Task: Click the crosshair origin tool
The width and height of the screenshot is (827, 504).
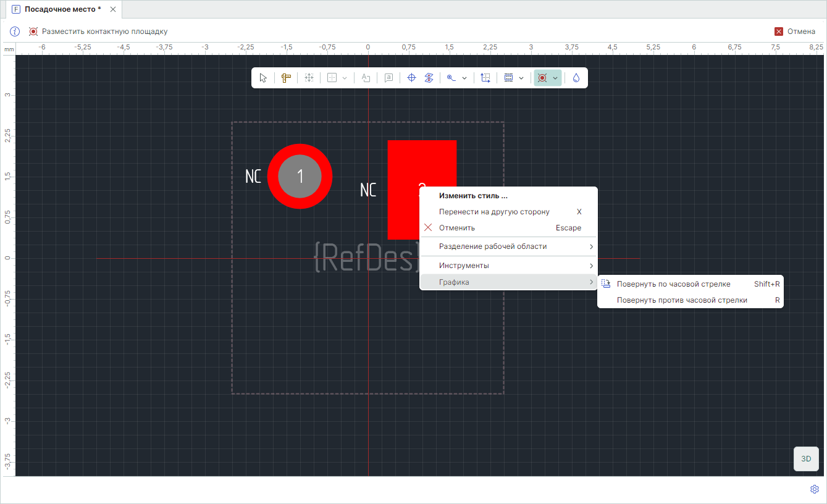Action: point(411,78)
